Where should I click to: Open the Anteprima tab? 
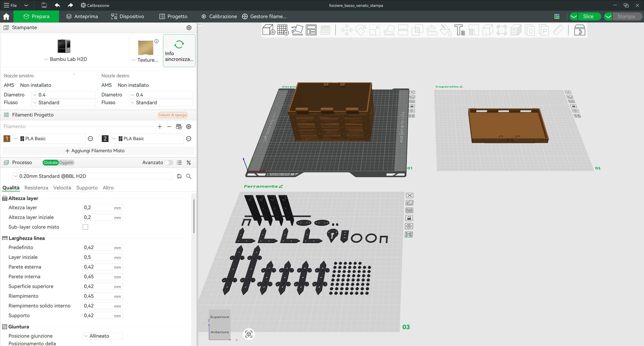point(82,16)
